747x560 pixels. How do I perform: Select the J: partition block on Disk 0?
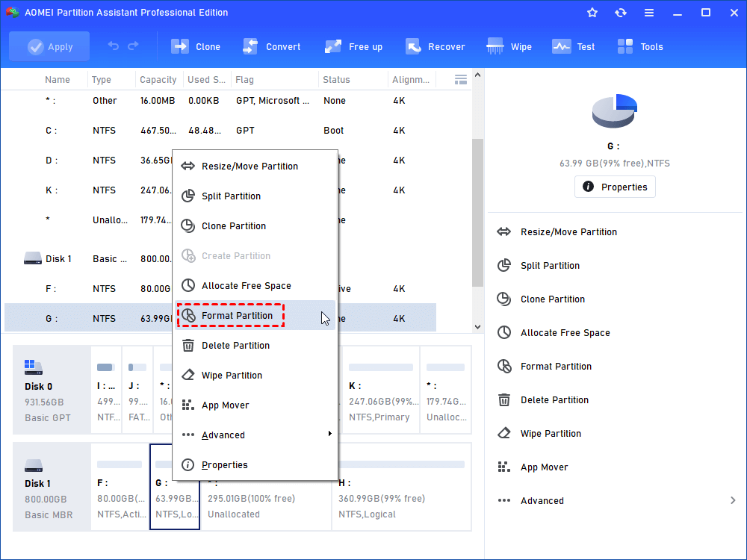[137, 390]
